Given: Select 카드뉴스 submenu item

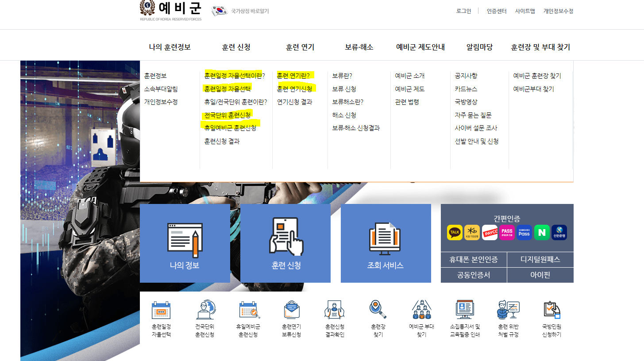Looking at the screenshot, I should pyautogui.click(x=466, y=89).
